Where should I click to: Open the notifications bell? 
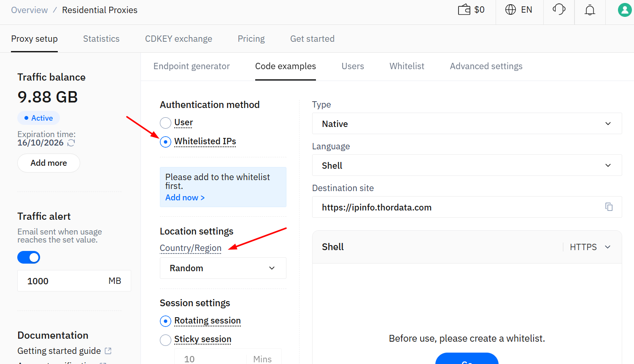coord(590,10)
